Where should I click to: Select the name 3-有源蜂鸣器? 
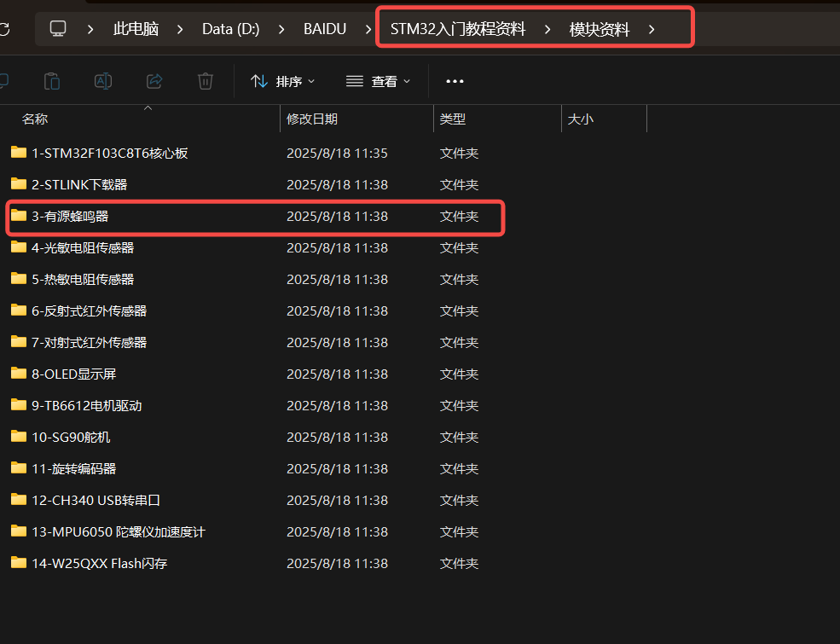tap(70, 217)
